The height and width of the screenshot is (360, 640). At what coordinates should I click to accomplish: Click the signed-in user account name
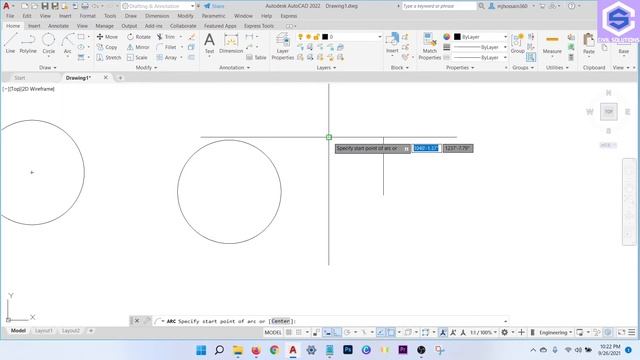point(512,6)
